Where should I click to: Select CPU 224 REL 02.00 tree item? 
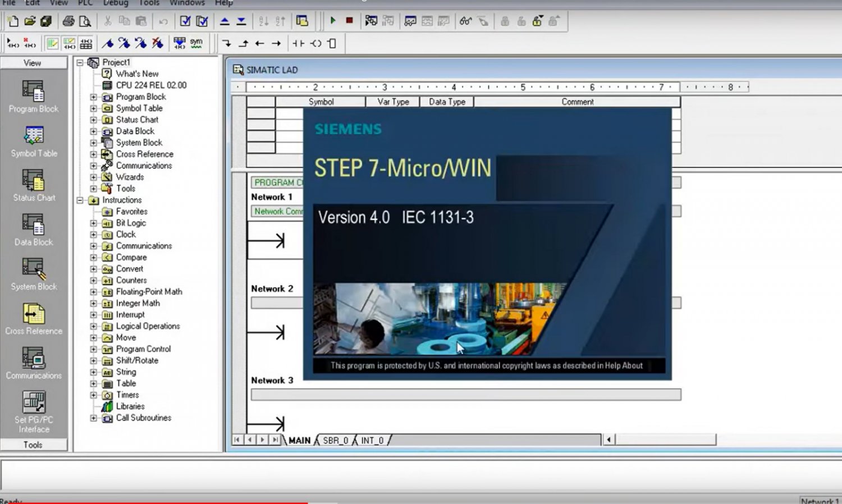[x=151, y=85]
